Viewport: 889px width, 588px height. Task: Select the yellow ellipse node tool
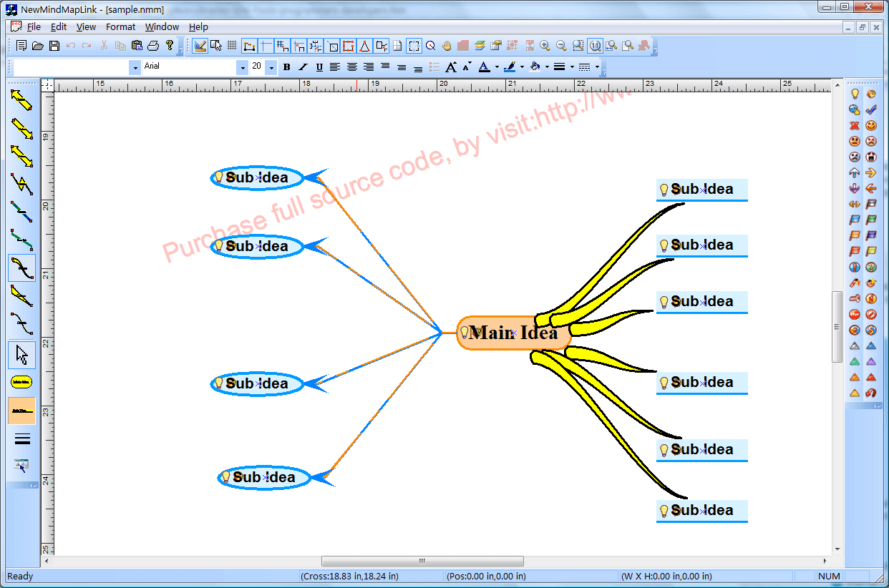click(21, 383)
